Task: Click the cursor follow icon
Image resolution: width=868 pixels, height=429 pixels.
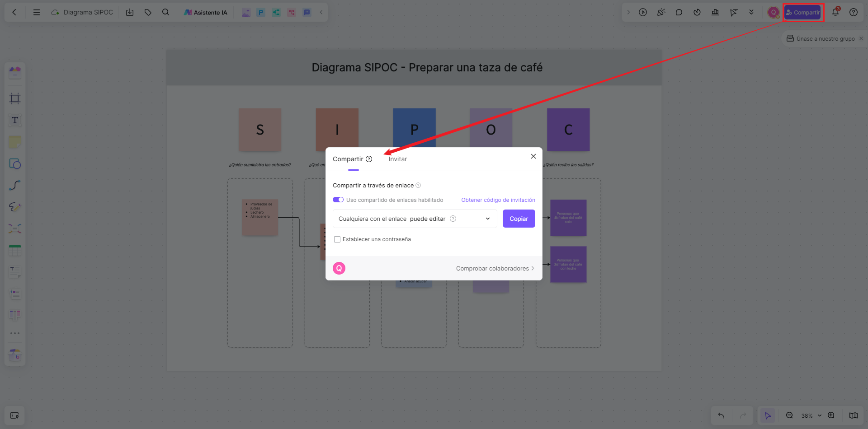Action: click(x=733, y=12)
